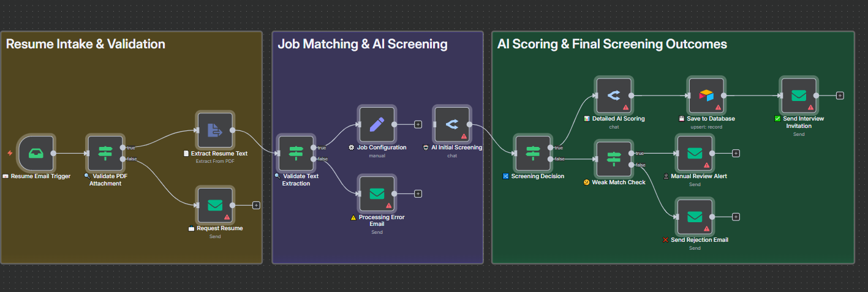Open the Job Configuration node
The image size is (868, 292).
coord(377,124)
